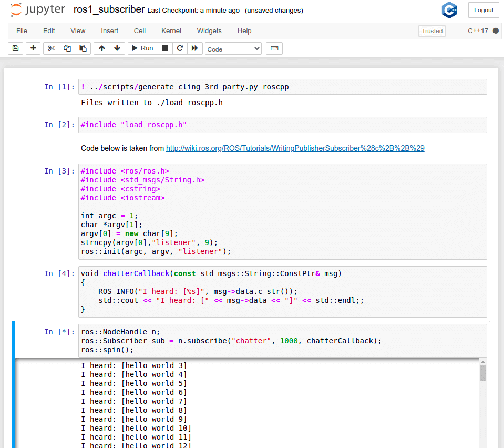
Task: Move selected cell up arrow
Action: [x=101, y=48]
